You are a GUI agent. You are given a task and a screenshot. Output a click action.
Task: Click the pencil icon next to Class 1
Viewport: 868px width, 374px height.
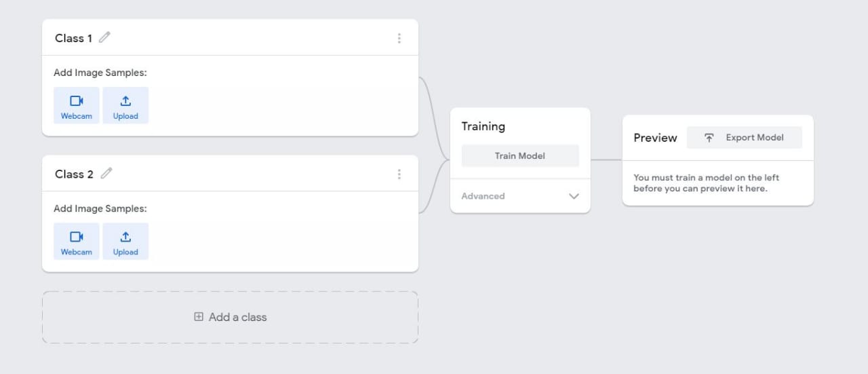[104, 38]
